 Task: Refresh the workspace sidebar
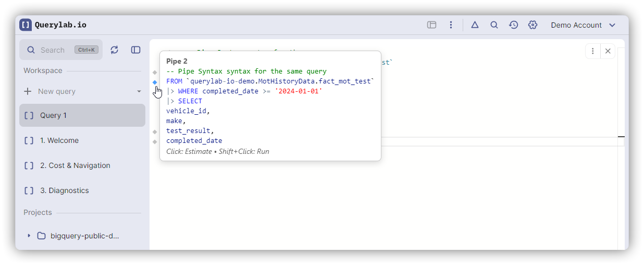coord(115,50)
